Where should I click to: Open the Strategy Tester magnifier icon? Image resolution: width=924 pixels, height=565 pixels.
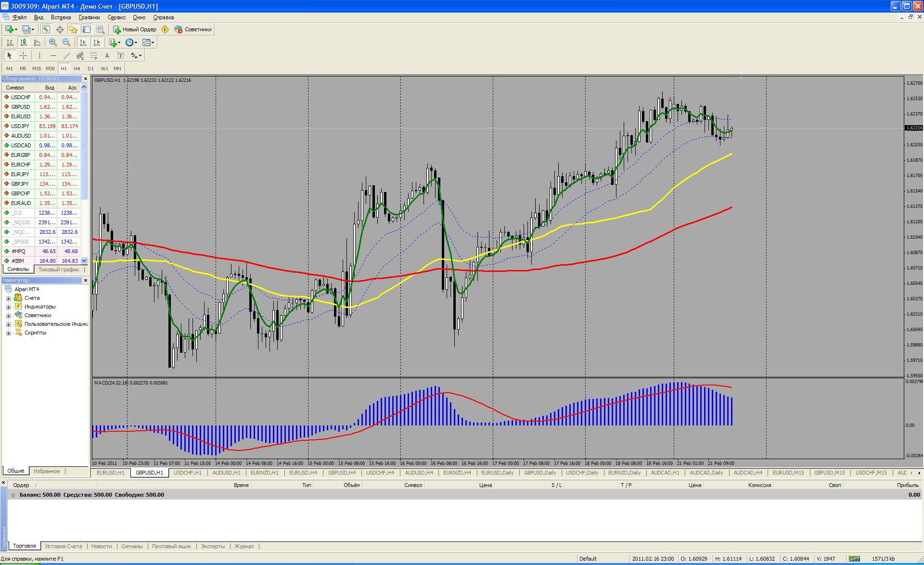pos(100,29)
